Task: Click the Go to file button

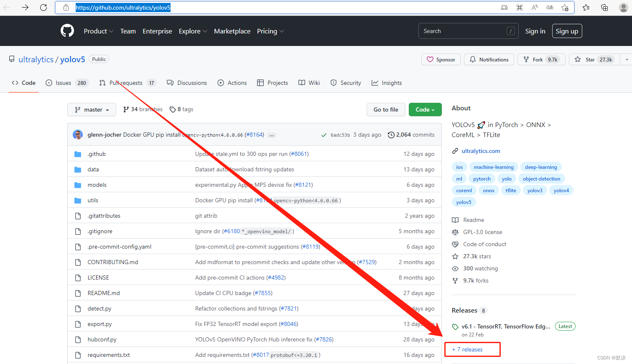Action: click(386, 109)
